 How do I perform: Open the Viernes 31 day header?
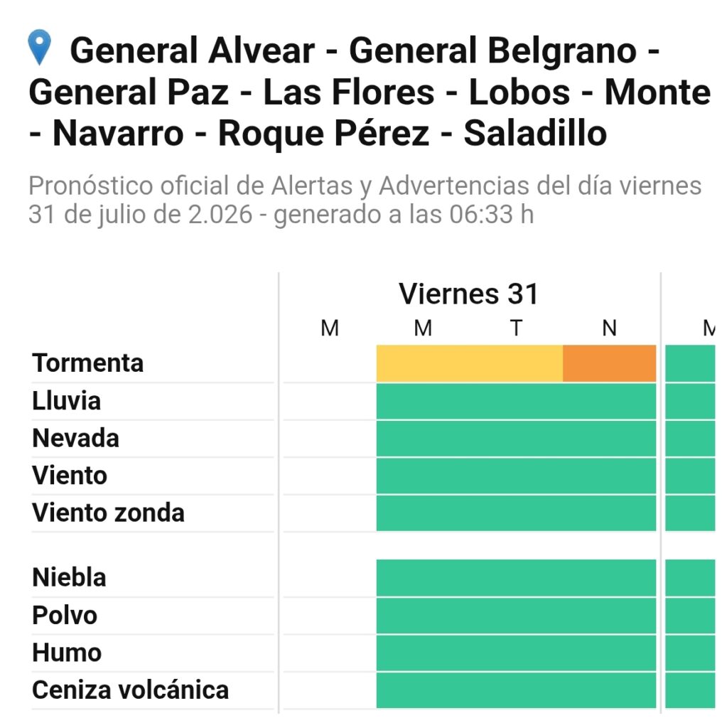click(468, 294)
